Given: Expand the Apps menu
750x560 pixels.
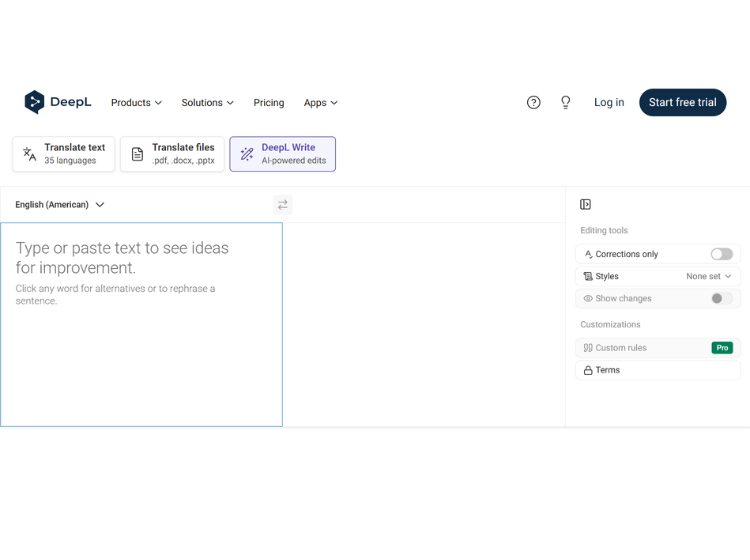Looking at the screenshot, I should [x=320, y=103].
